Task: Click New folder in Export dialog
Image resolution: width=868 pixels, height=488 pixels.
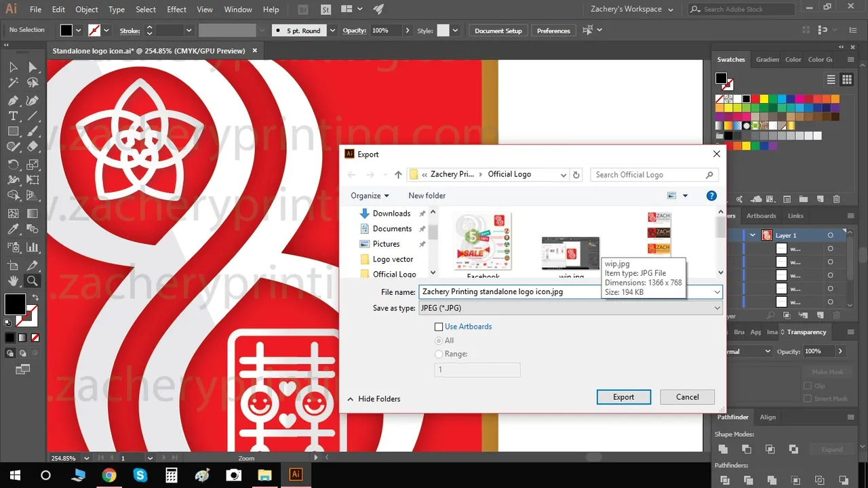Action: [x=427, y=196]
